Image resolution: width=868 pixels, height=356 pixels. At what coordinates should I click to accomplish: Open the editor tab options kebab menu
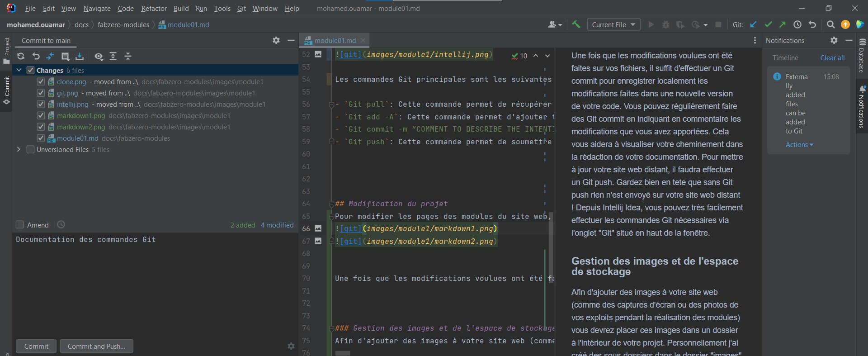point(755,40)
